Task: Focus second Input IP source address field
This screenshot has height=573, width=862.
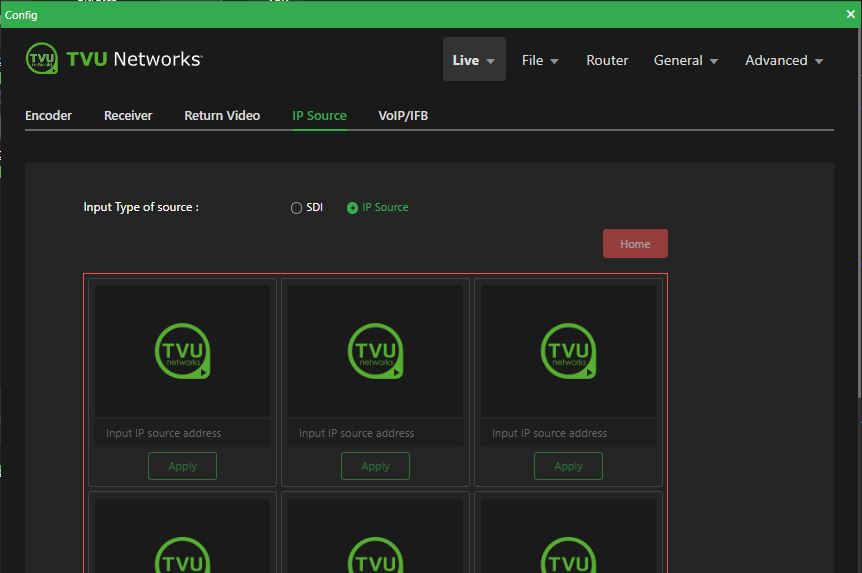Action: (375, 433)
